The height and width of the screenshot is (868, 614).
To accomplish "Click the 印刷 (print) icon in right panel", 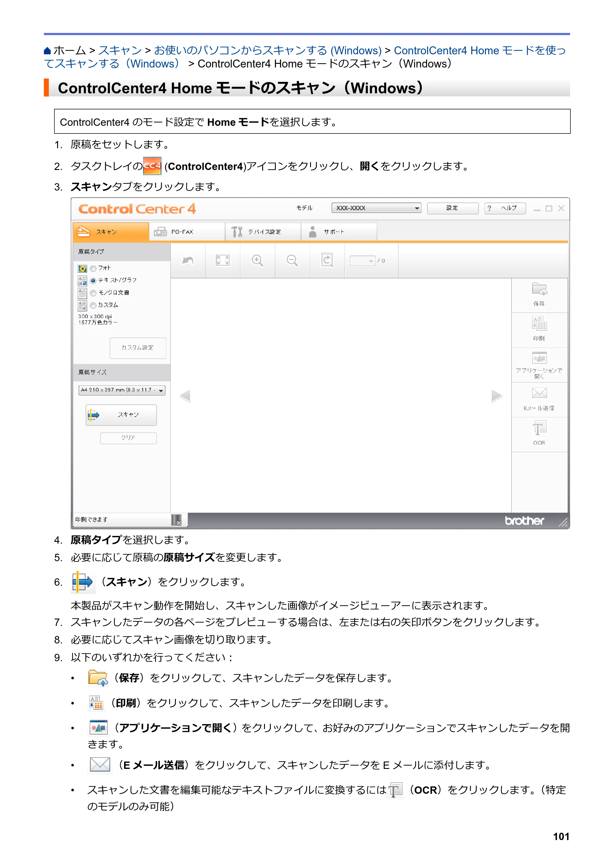I will [539, 324].
